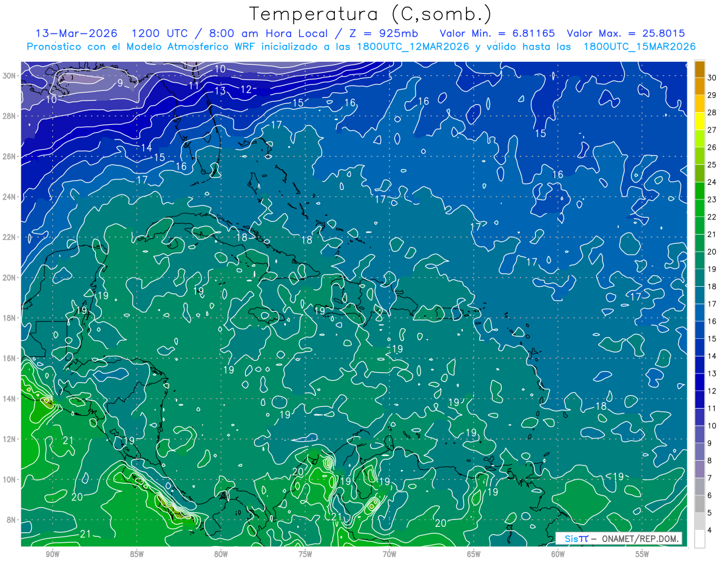Click the longitude axis label "70W"

click(389, 554)
